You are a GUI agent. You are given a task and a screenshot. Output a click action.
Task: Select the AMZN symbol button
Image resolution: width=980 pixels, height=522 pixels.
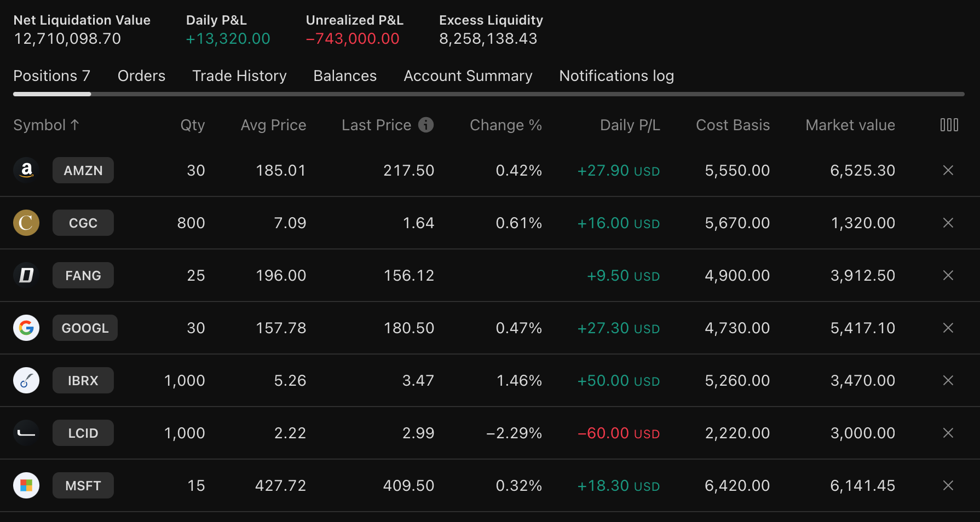point(83,170)
